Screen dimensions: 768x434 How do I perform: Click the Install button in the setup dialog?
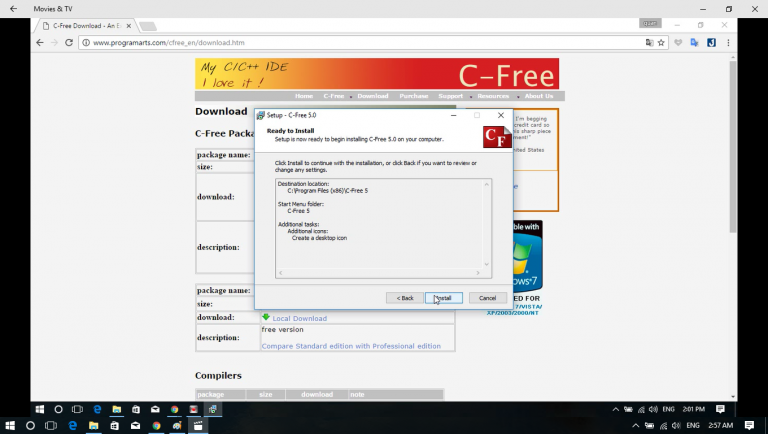coord(444,298)
